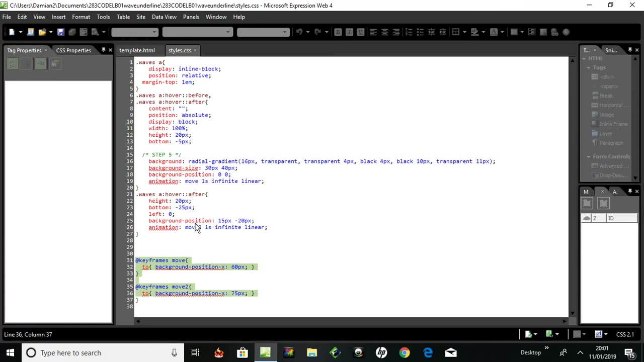This screenshot has height=362, width=644.
Task: Click the Font Color icon
Action: (x=494, y=32)
